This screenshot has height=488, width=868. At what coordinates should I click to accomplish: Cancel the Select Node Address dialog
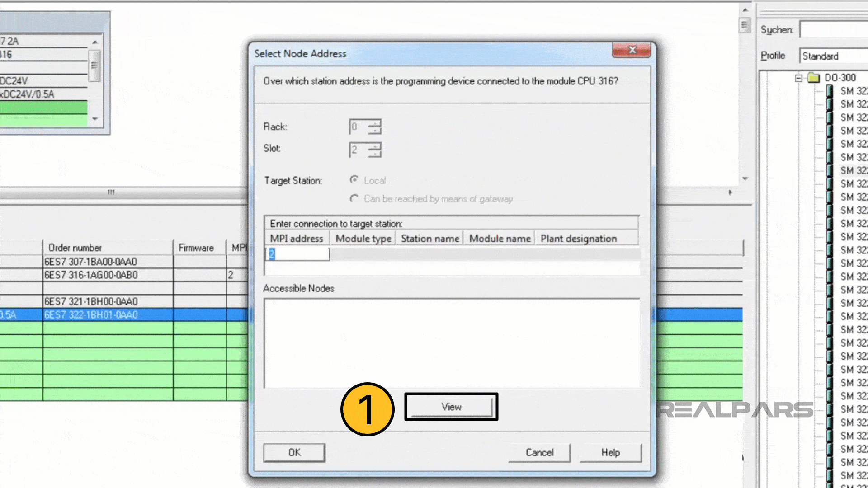coord(539,452)
